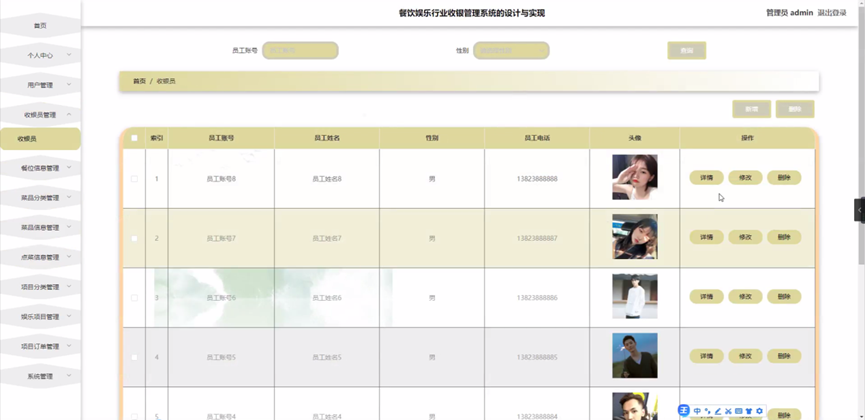Click 删除 for row 员工账号6

click(x=784, y=297)
